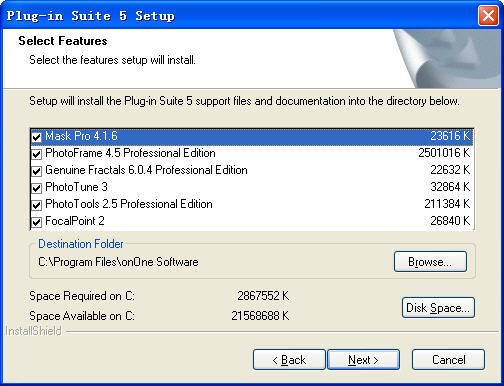This screenshot has width=504, height=386.
Task: Select the PhotoFrame 4.5 Professional Edition row
Action: [252, 153]
